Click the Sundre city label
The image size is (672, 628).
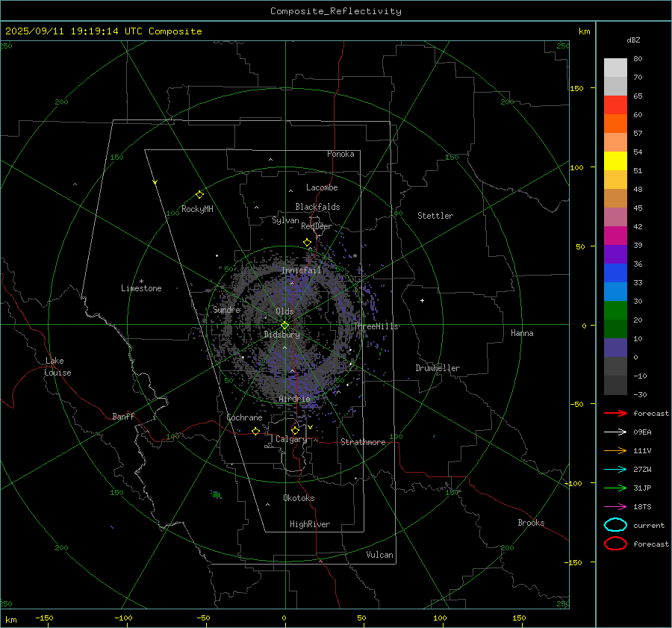[226, 309]
